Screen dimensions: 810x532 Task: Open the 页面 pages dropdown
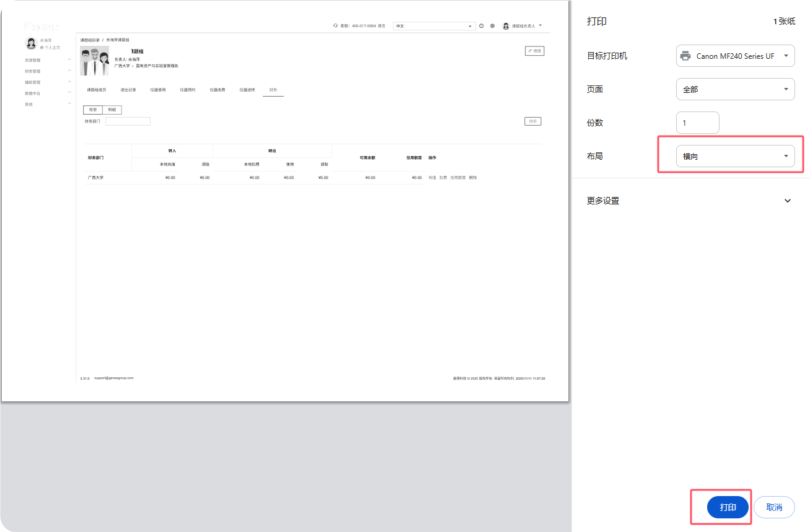(x=735, y=89)
